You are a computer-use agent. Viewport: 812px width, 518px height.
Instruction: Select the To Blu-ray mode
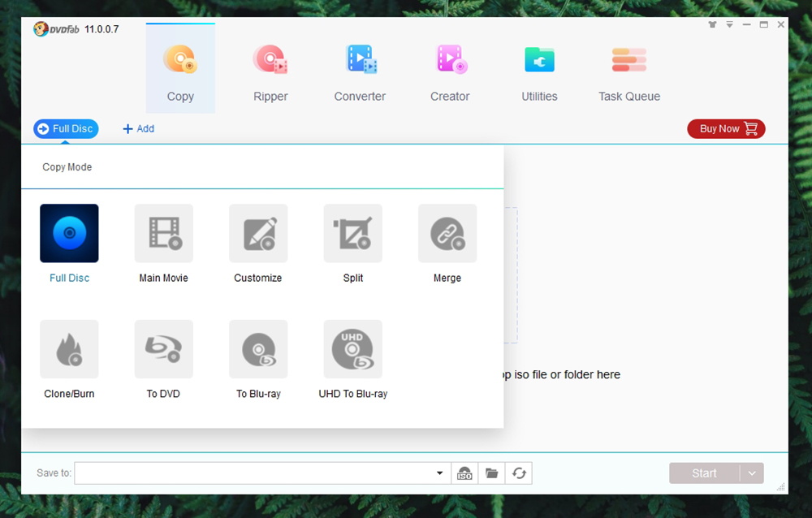(x=258, y=348)
